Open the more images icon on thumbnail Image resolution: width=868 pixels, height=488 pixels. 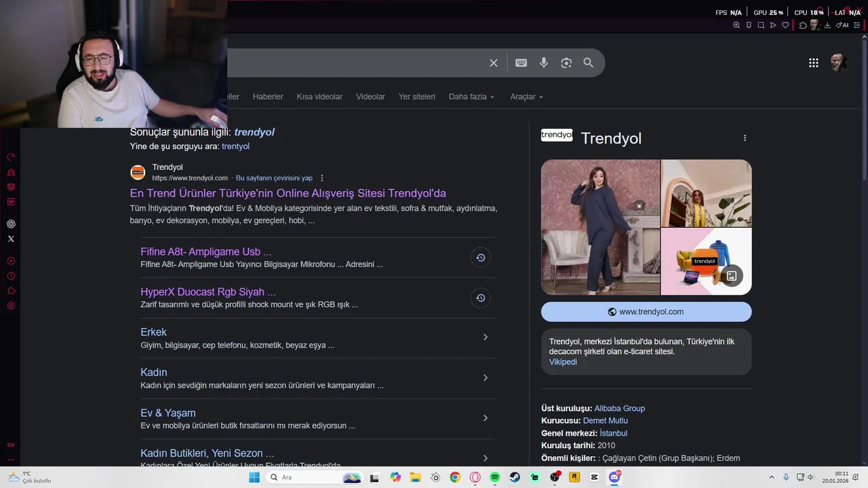click(732, 275)
